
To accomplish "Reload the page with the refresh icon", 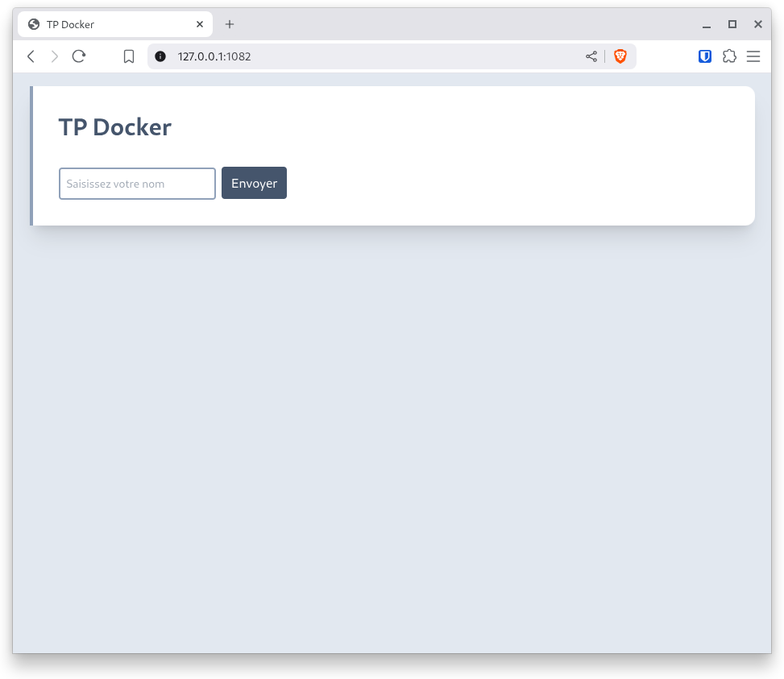I will (x=79, y=56).
